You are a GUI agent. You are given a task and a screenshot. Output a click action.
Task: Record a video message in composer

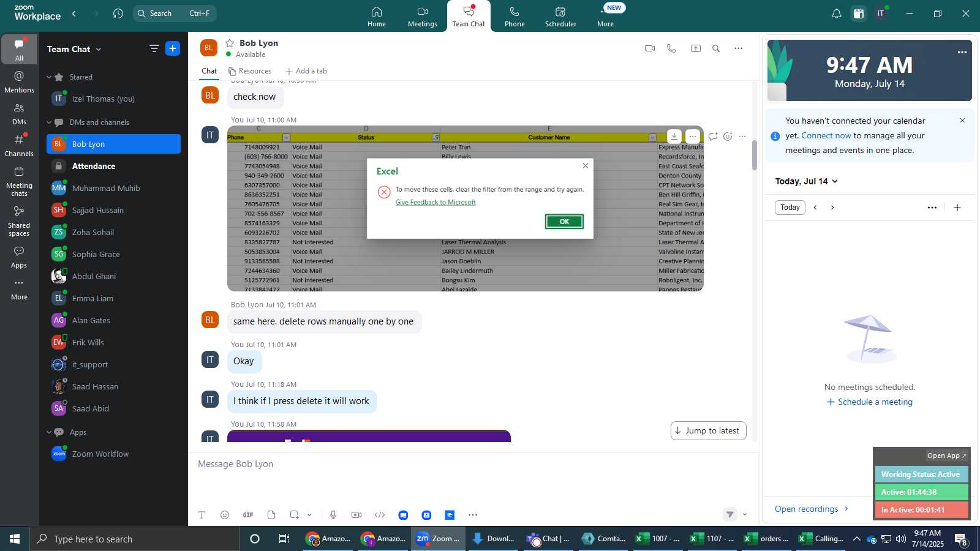pos(356,515)
